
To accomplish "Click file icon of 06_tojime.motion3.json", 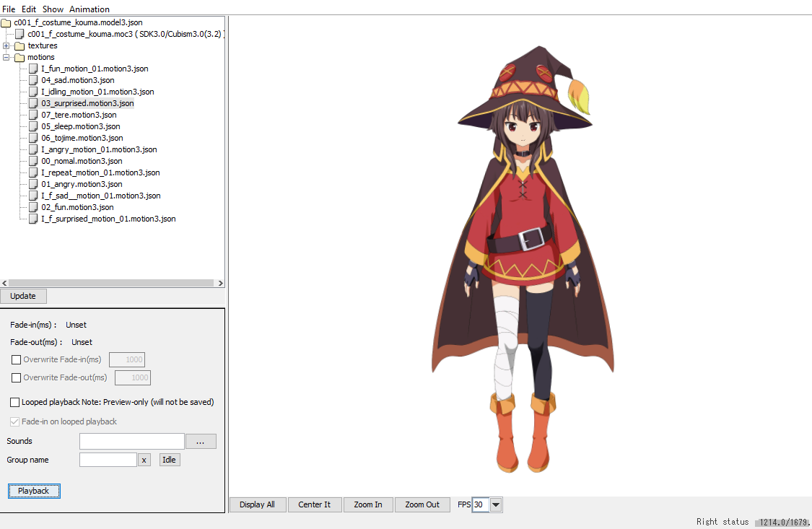I will (x=34, y=138).
